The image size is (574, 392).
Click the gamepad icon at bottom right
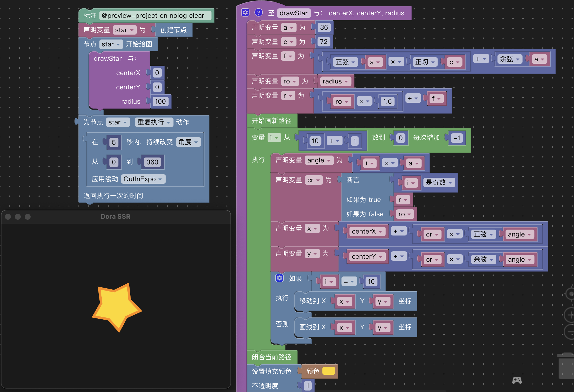click(x=517, y=380)
